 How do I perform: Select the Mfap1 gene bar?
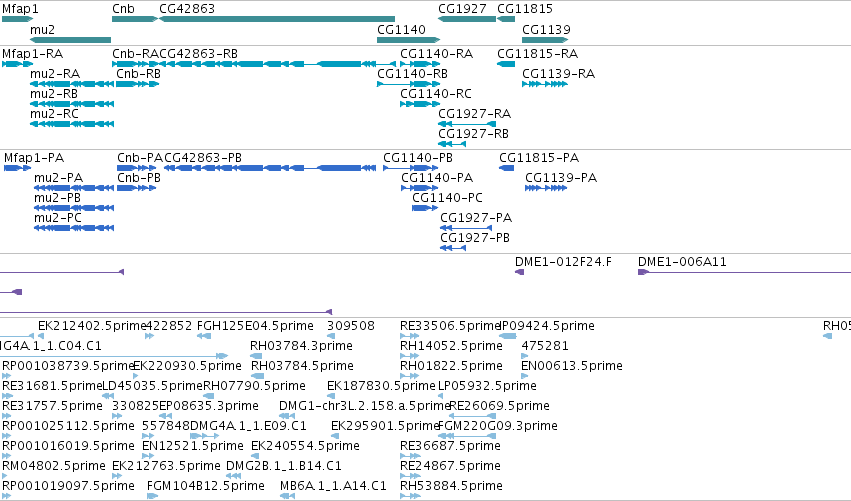[x=17, y=19]
